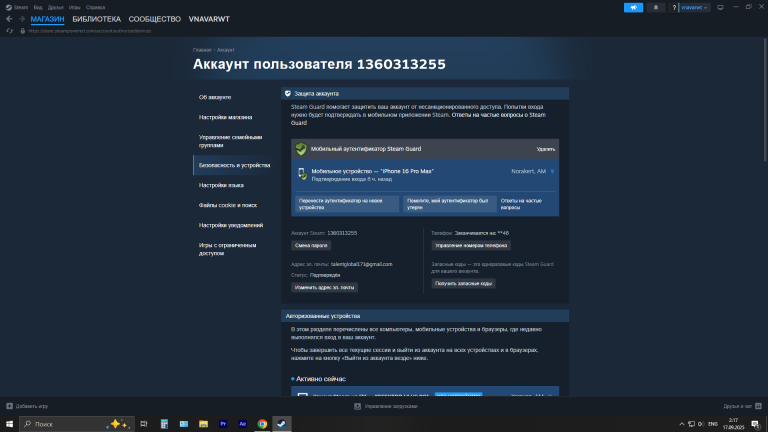Click Получить запасные коды button
Image resolution: width=768 pixels, height=432 pixels.
[463, 283]
